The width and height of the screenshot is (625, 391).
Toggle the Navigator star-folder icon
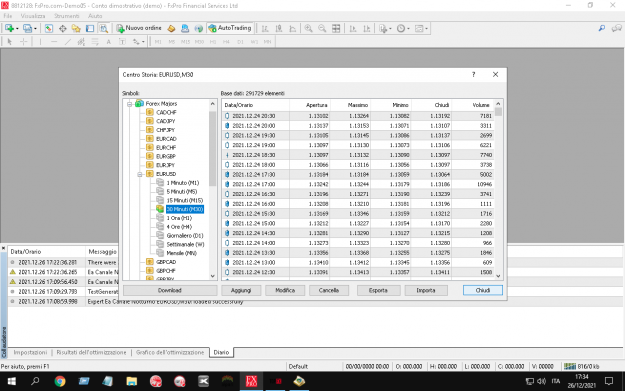pos(76,28)
